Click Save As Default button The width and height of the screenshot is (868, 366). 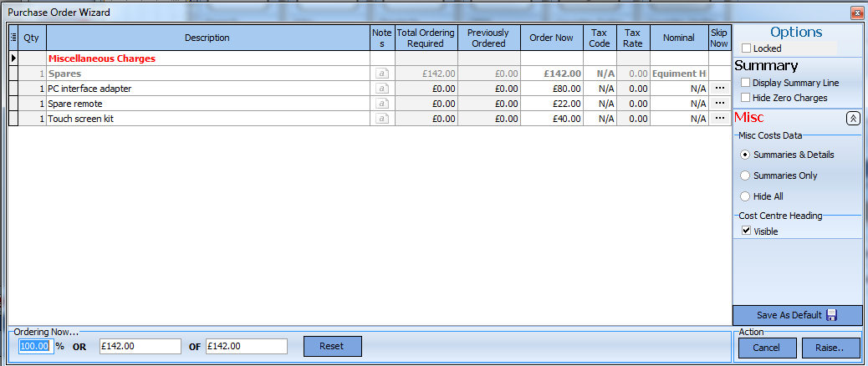click(797, 315)
